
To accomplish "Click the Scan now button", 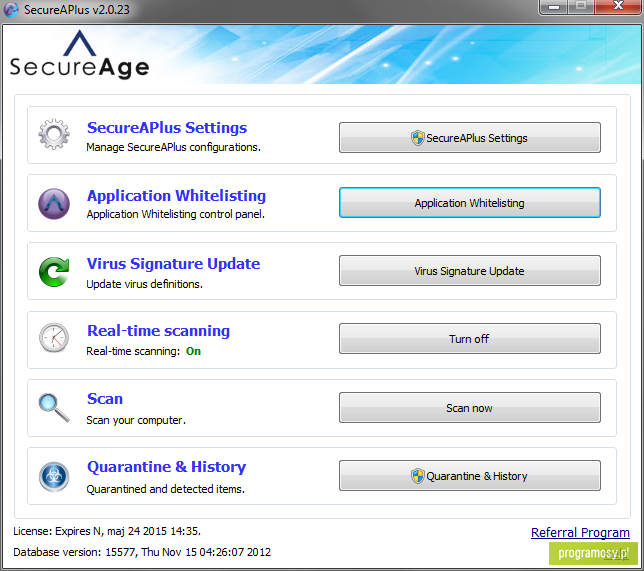I will pyautogui.click(x=469, y=408).
